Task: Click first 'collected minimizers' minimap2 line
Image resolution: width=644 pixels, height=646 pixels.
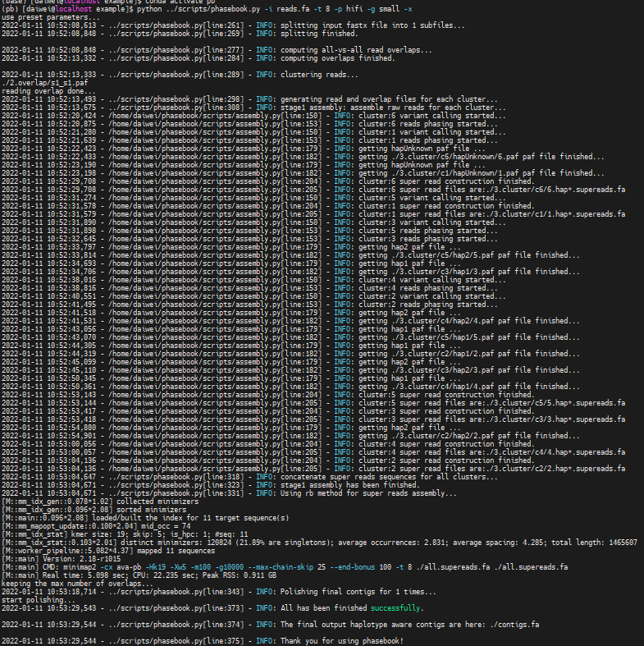Action: 100,502
